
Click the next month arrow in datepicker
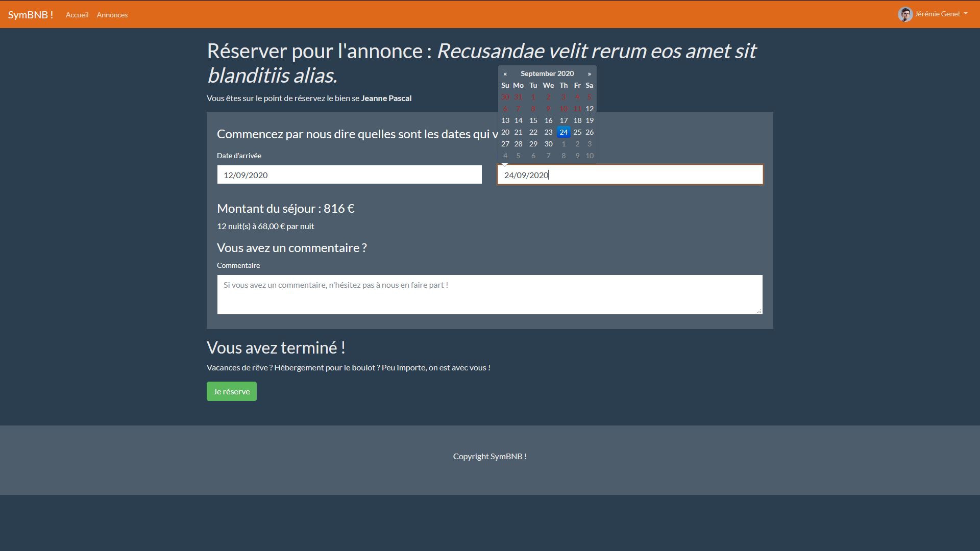[589, 73]
